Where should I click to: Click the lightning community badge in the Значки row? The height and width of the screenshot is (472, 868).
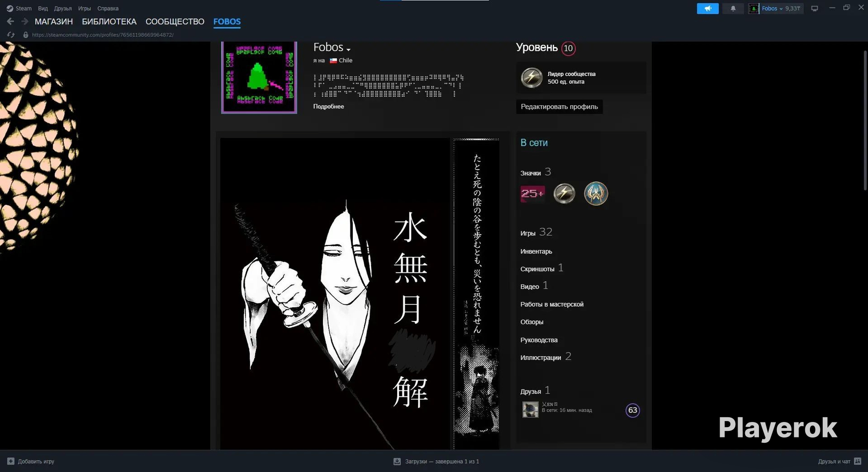pyautogui.click(x=564, y=194)
